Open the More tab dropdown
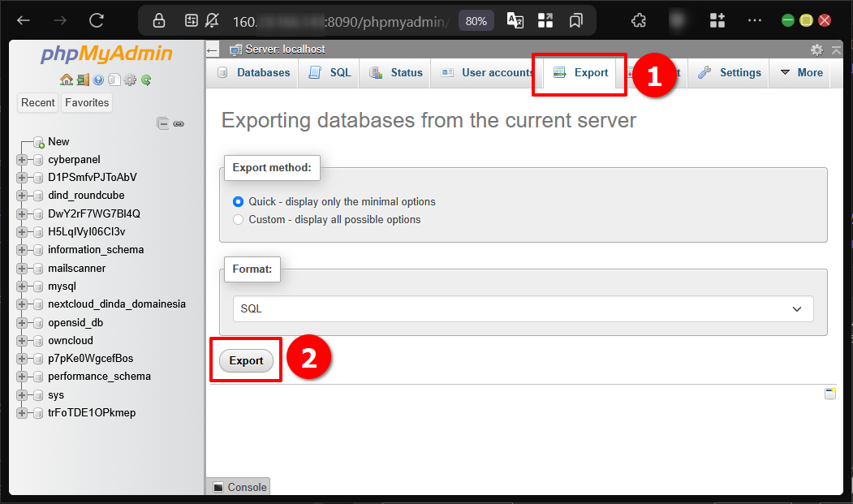Screen dimensions: 853x504 pyautogui.click(x=802, y=72)
